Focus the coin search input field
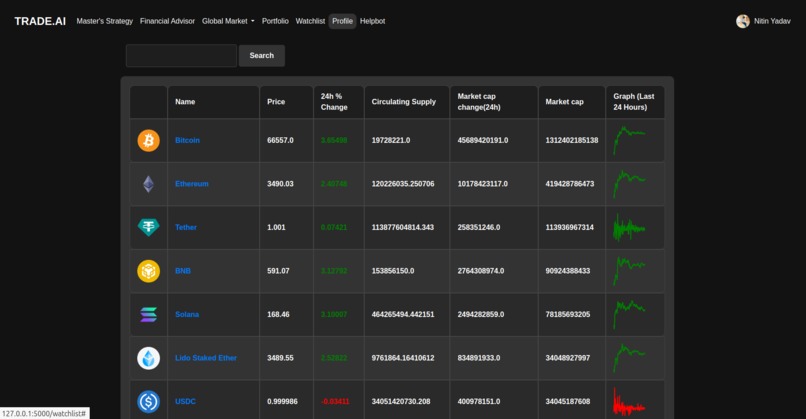This screenshot has width=806, height=419. click(181, 56)
